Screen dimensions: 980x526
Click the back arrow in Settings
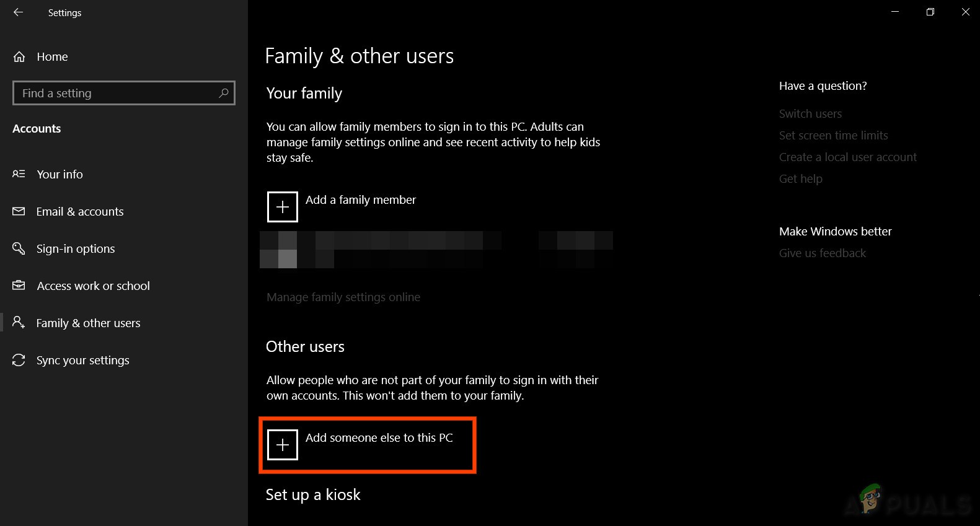pyautogui.click(x=19, y=12)
